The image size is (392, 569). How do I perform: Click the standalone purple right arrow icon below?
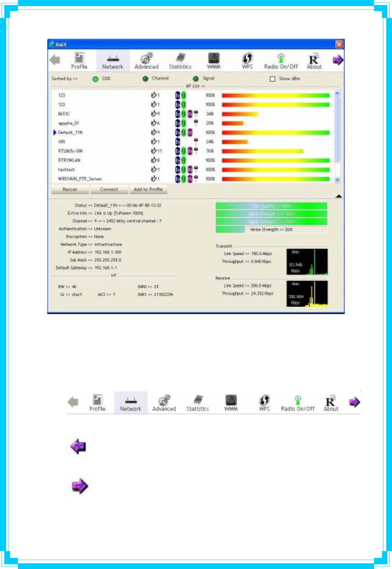point(80,486)
